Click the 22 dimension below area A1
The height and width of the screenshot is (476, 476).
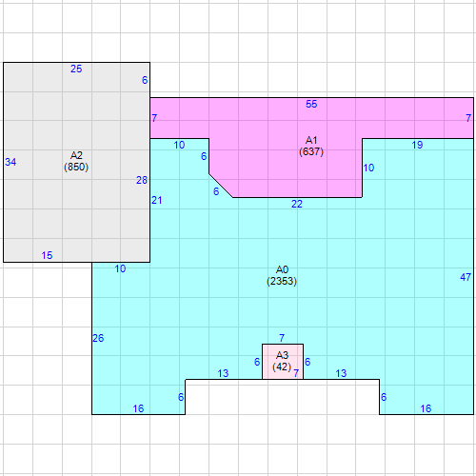click(x=297, y=204)
